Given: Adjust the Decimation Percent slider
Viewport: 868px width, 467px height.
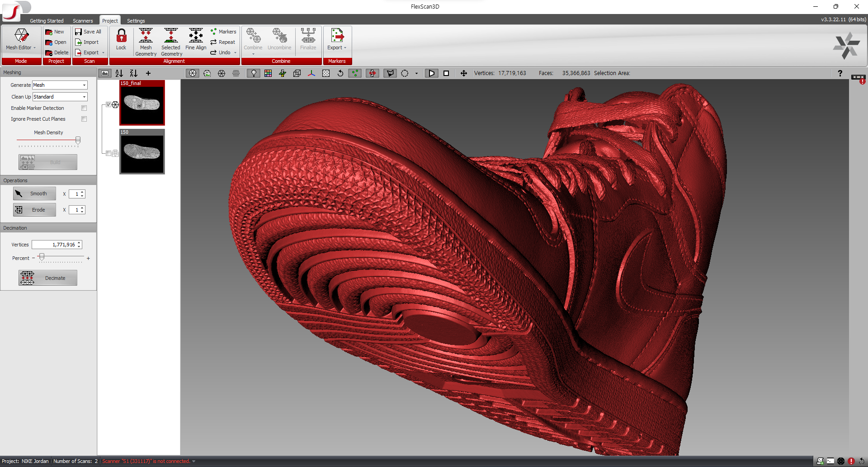Looking at the screenshot, I should click(42, 257).
